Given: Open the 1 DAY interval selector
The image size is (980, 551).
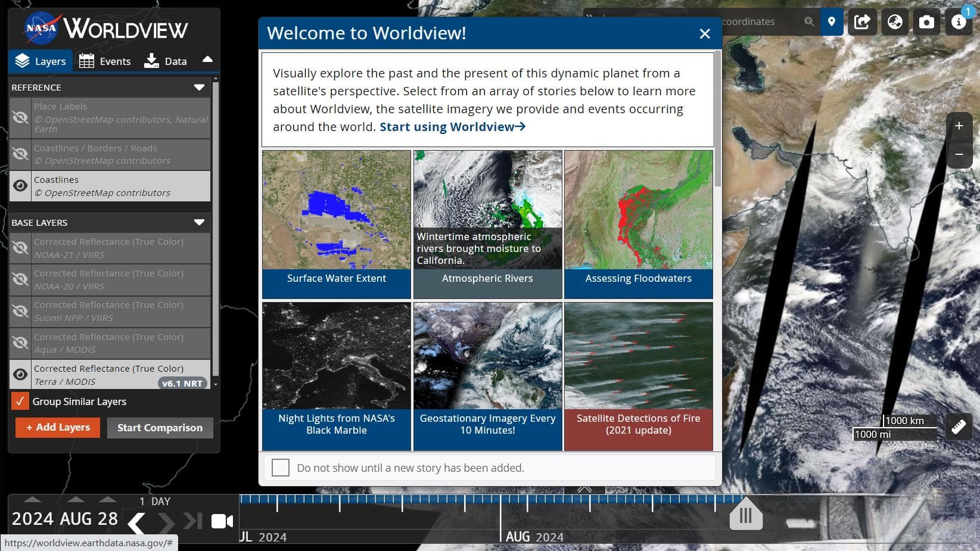Looking at the screenshot, I should [155, 502].
